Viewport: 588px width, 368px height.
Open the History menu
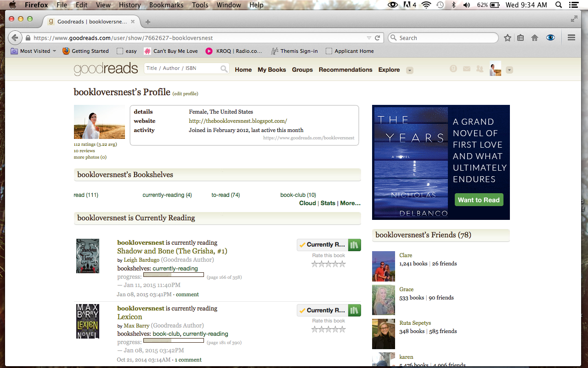coord(130,5)
